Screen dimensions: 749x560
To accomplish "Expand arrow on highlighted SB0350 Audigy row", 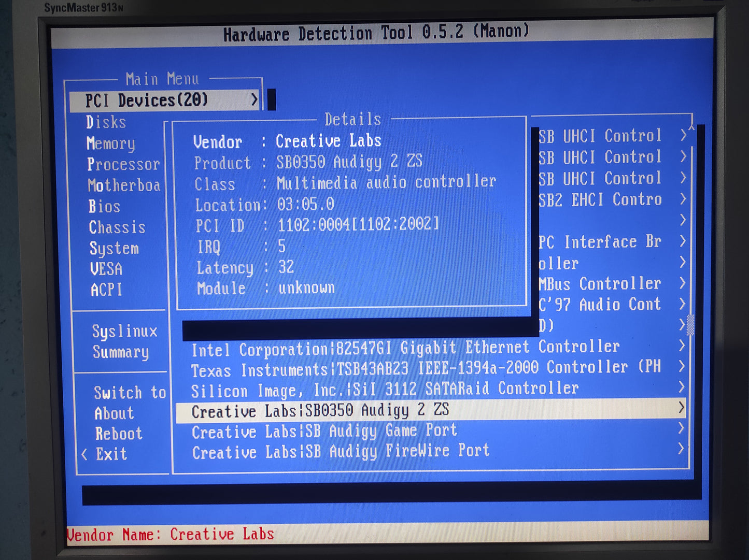I will tap(681, 409).
